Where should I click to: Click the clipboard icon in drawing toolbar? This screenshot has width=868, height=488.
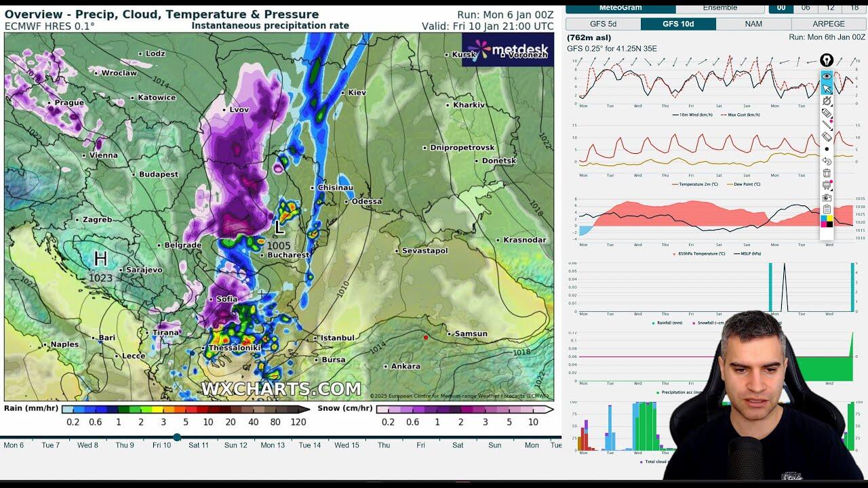pos(827,209)
